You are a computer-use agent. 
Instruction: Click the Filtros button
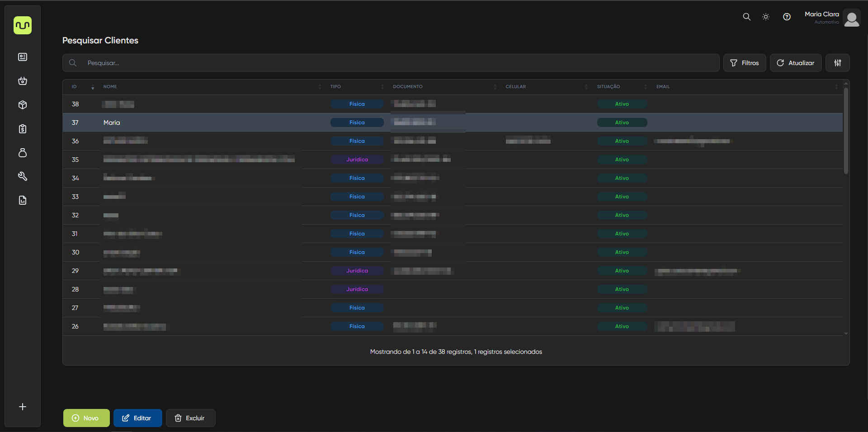744,63
